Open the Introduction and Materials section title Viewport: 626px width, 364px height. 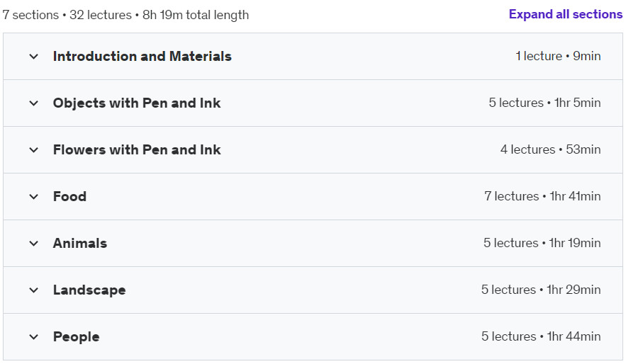click(142, 56)
